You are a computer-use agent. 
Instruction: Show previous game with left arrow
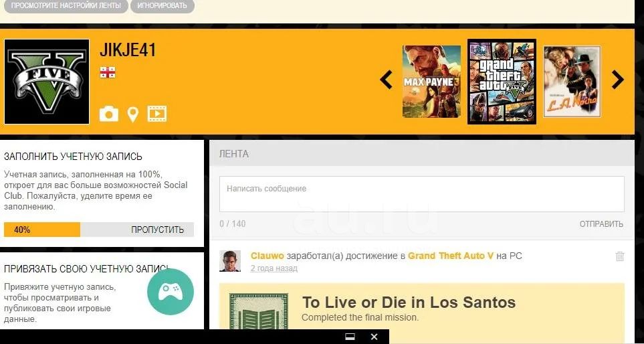[386, 80]
